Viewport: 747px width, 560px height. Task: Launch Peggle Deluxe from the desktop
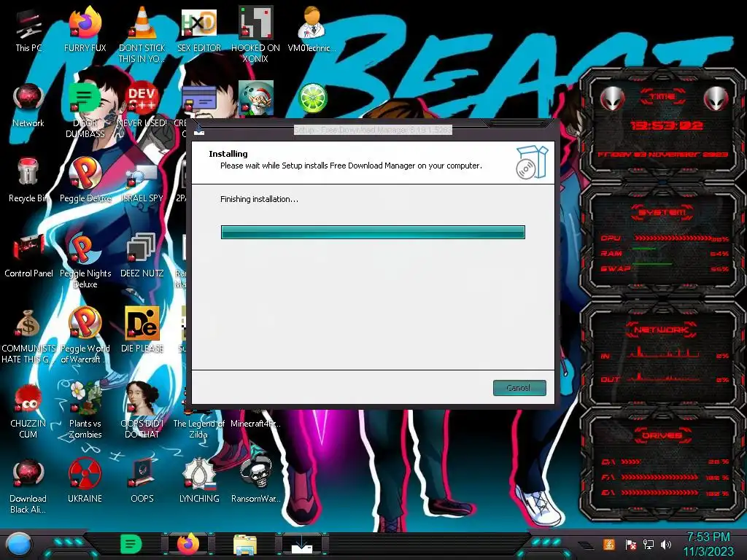pos(85,181)
